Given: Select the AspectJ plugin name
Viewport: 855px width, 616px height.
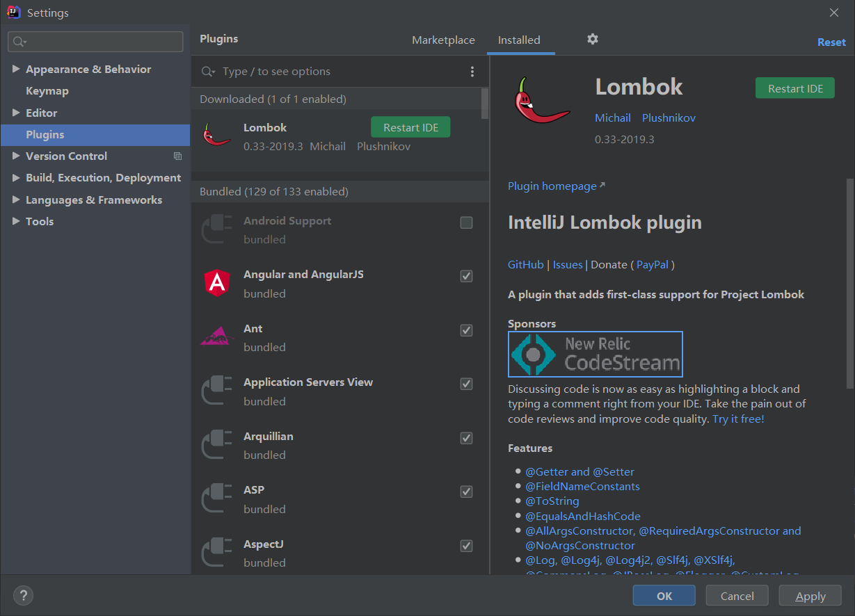Looking at the screenshot, I should 264,544.
